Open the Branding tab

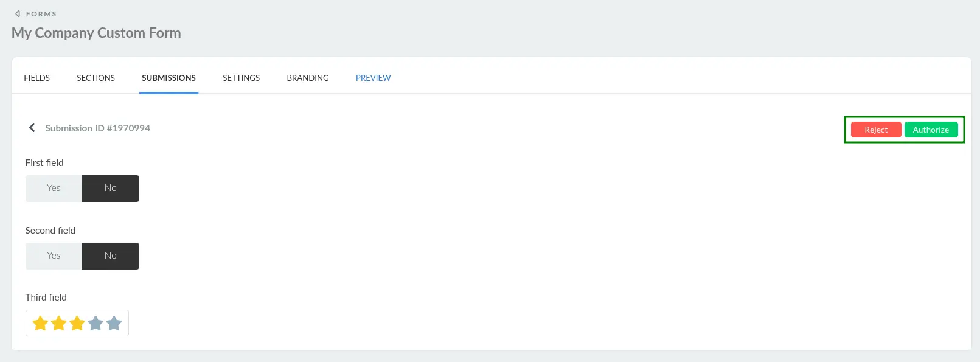[x=308, y=78]
